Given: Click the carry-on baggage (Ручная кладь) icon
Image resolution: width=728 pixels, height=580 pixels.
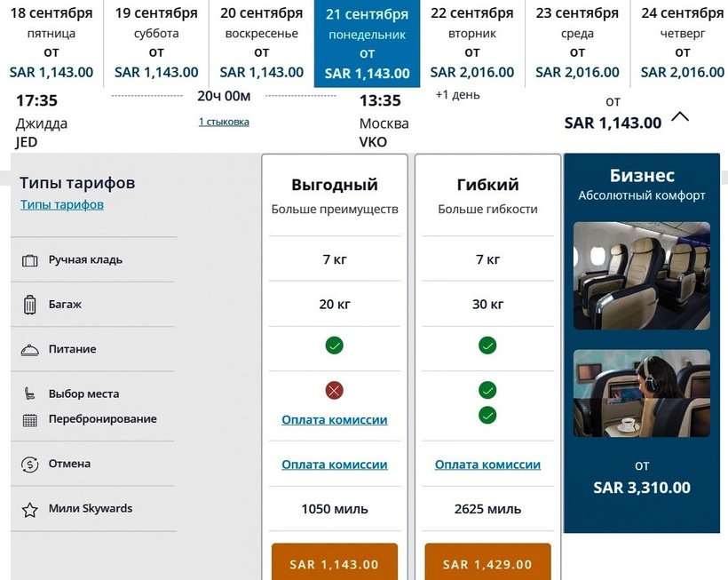Looking at the screenshot, I should point(30,260).
